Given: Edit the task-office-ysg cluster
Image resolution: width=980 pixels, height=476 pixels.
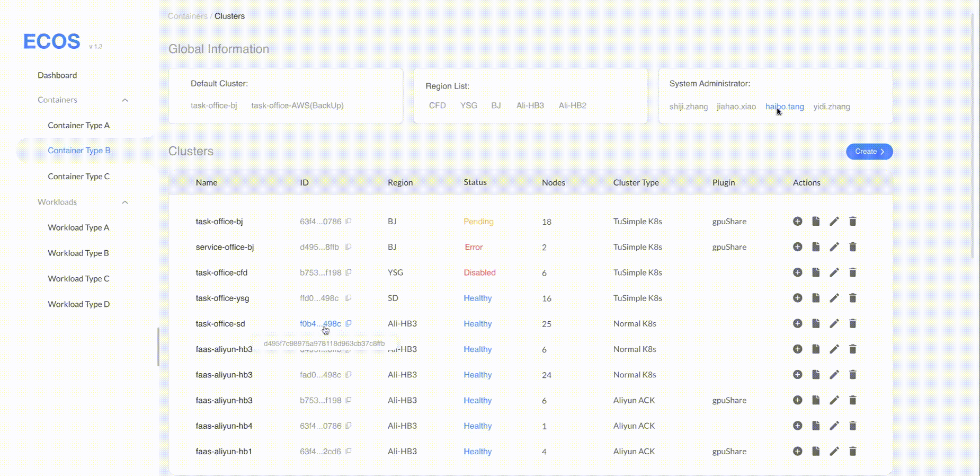Looking at the screenshot, I should point(834,297).
